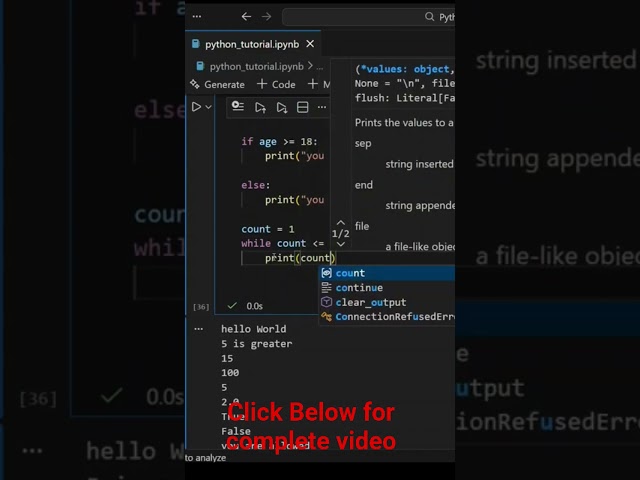The width and height of the screenshot is (640, 480).
Task: Select 'ConnectionRefusedError' suggestion
Action: (387, 317)
